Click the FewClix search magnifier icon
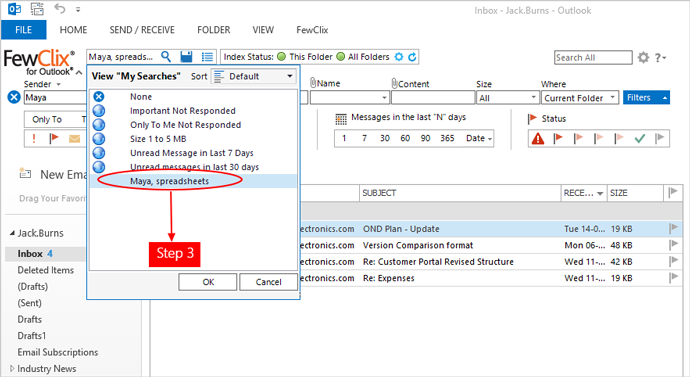This screenshot has width=690, height=377. (166, 56)
